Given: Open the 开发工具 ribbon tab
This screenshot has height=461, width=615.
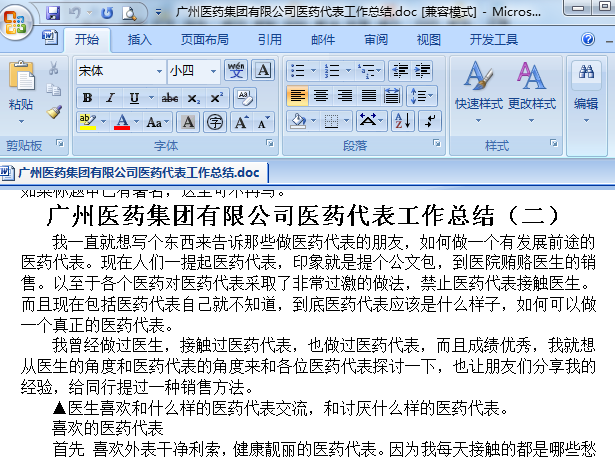Looking at the screenshot, I should point(494,40).
